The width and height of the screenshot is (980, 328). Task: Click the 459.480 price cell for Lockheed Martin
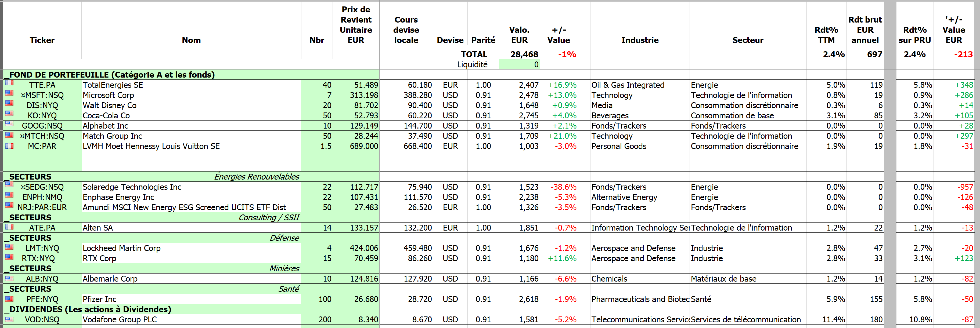(x=406, y=248)
